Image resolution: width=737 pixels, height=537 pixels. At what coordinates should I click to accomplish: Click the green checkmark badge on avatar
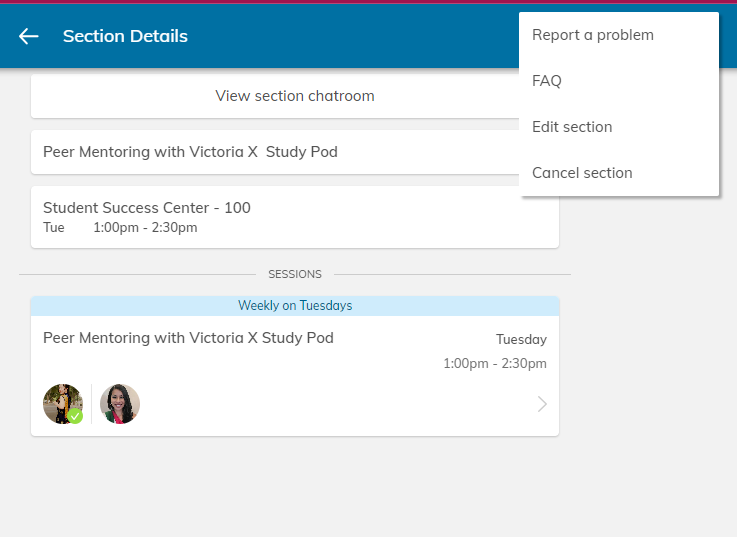click(x=75, y=415)
